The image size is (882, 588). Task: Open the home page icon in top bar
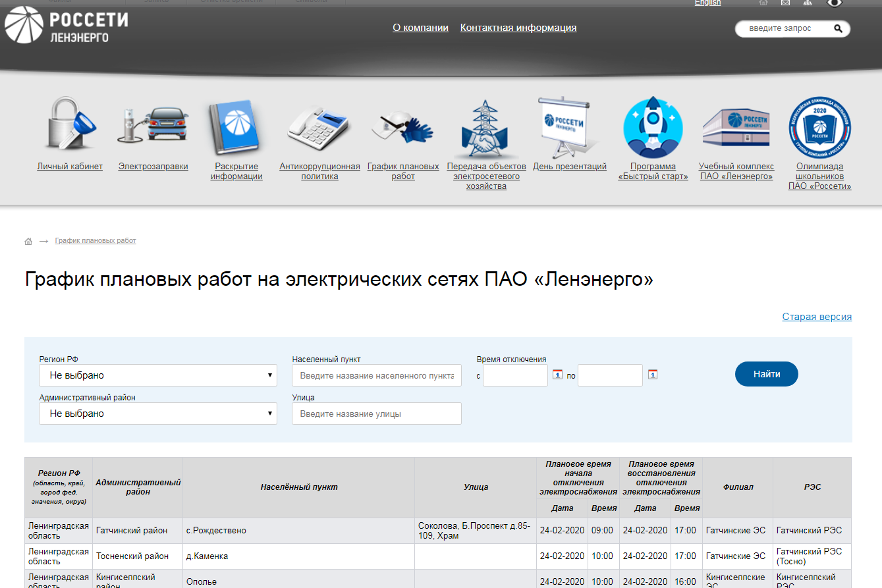pyautogui.click(x=763, y=3)
